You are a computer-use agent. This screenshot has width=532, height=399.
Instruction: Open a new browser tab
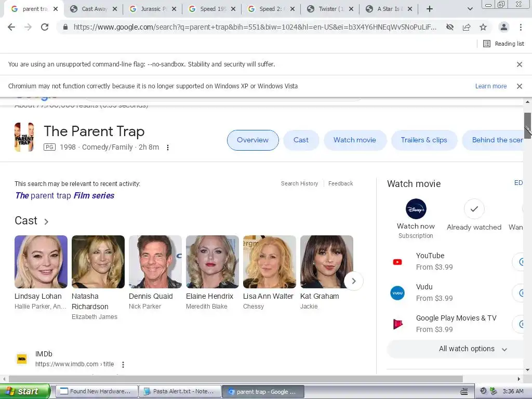coord(430,9)
